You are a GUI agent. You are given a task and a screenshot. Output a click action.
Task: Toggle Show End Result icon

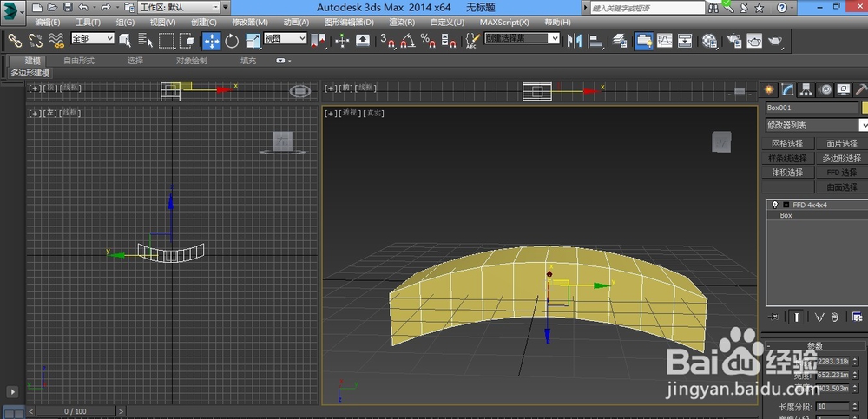pyautogui.click(x=797, y=318)
